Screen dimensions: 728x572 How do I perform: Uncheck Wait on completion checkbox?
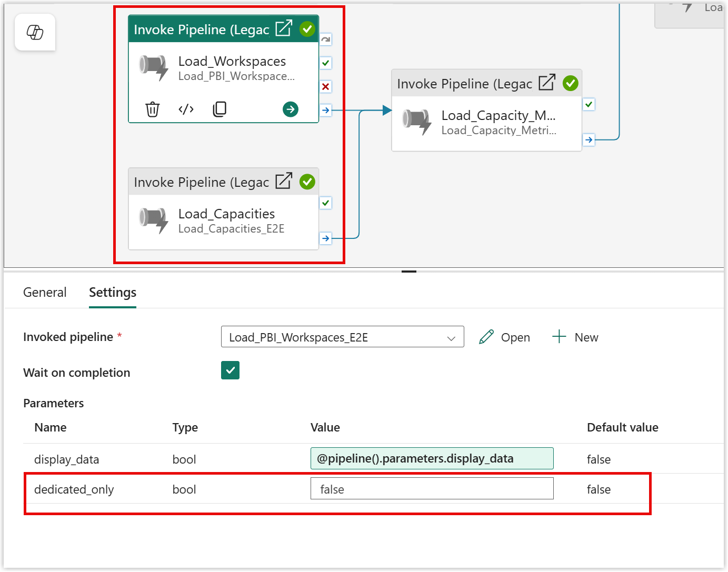pos(231,370)
